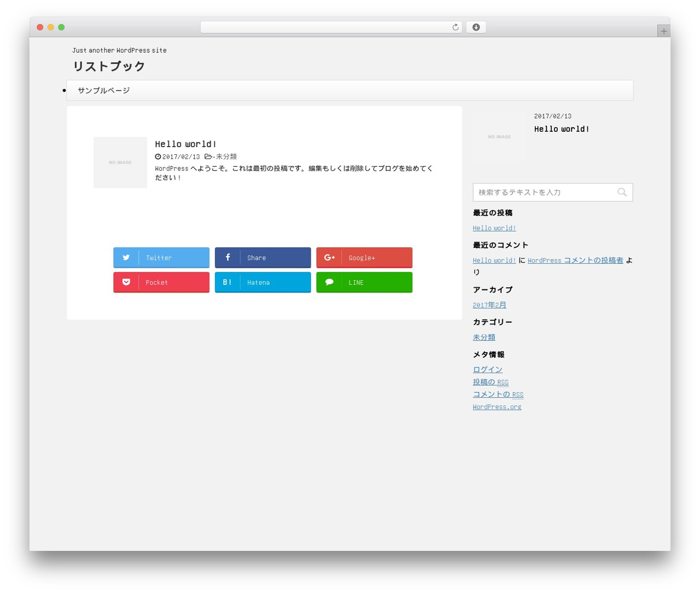Screen dimensions: 700x593
Task: Click the Hatena button label
Action: point(258,282)
